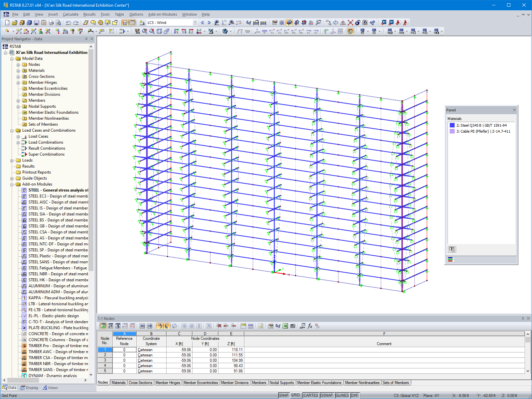The width and height of the screenshot is (532, 399).
Task: Collapse the Model Data folder
Action: pos(12,59)
